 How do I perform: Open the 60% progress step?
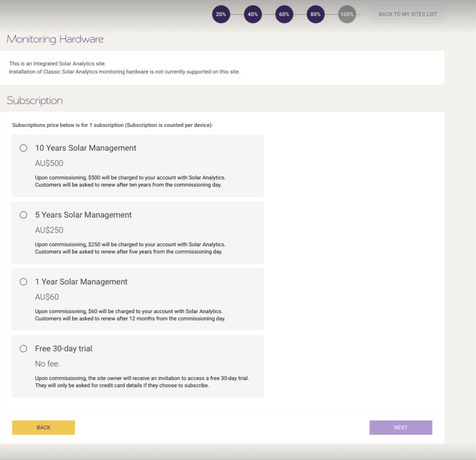pos(284,14)
